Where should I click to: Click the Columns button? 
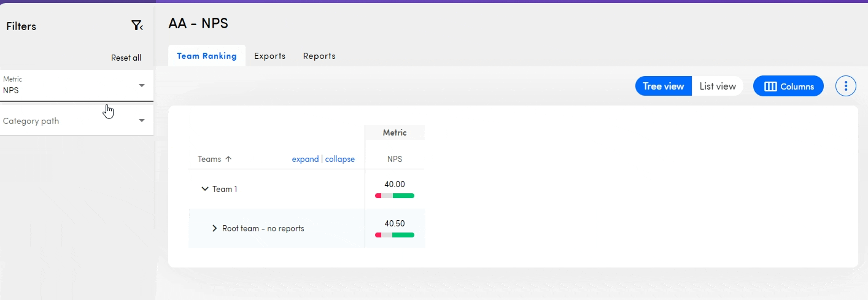click(788, 87)
